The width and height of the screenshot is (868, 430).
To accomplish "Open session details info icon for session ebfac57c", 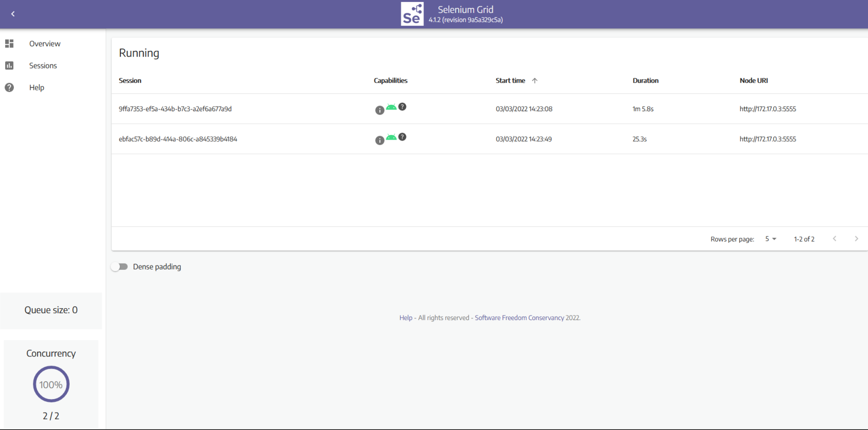I will [x=379, y=140].
